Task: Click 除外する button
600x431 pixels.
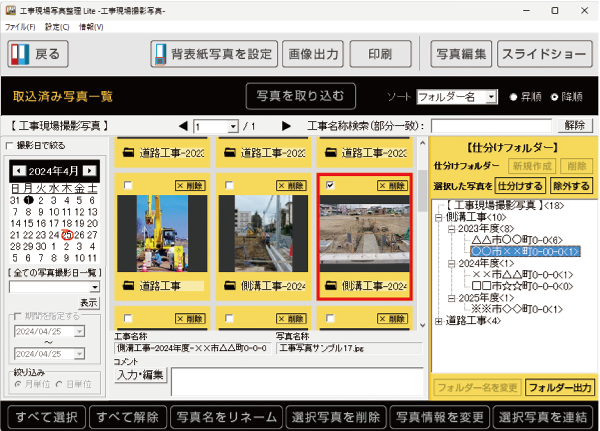Action: [571, 186]
